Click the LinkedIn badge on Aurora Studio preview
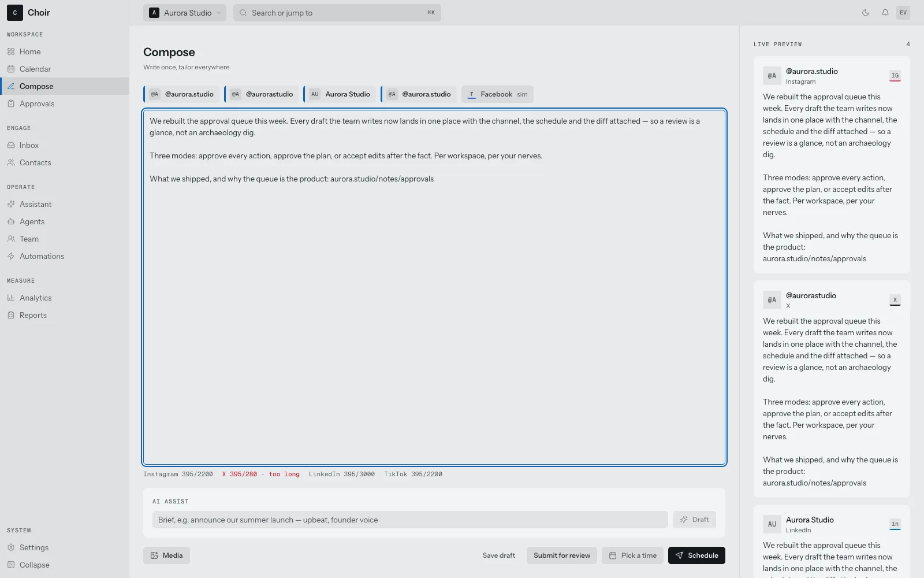924x578 pixels. click(895, 524)
